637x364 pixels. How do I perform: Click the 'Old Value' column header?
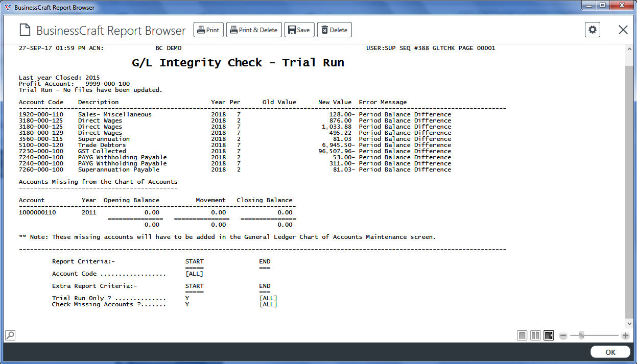279,102
